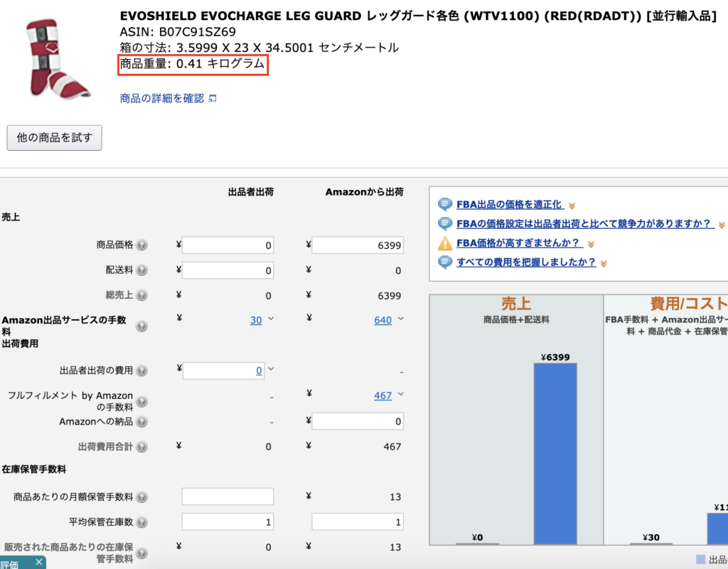Click the Amazon 出荷費用合計 value 467

(x=392, y=447)
